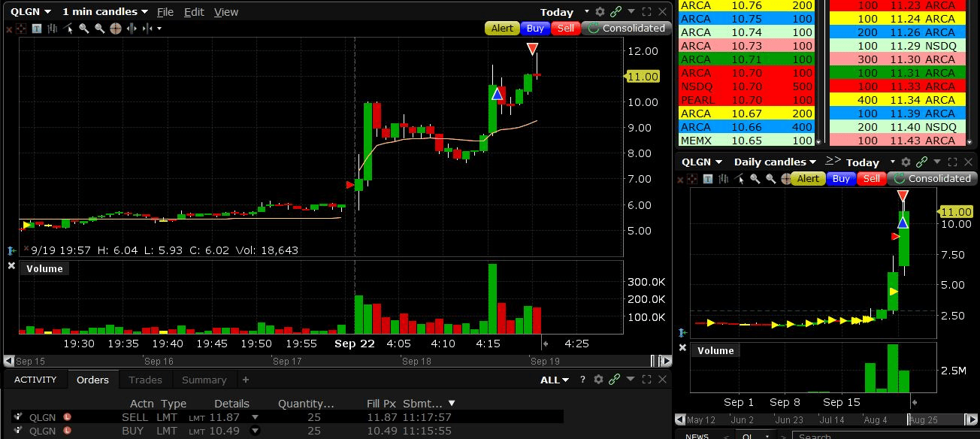Image resolution: width=980 pixels, height=439 pixels.
Task: Open details dropdown on SELL LMT 11.87 order
Action: point(255,417)
